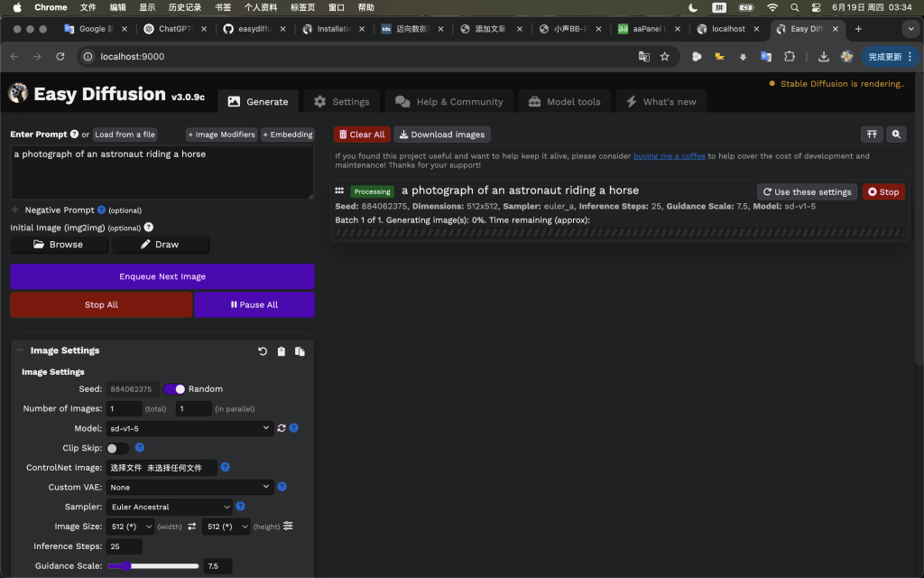Open the macOS 文件 menu
924x578 pixels.
click(88, 7)
